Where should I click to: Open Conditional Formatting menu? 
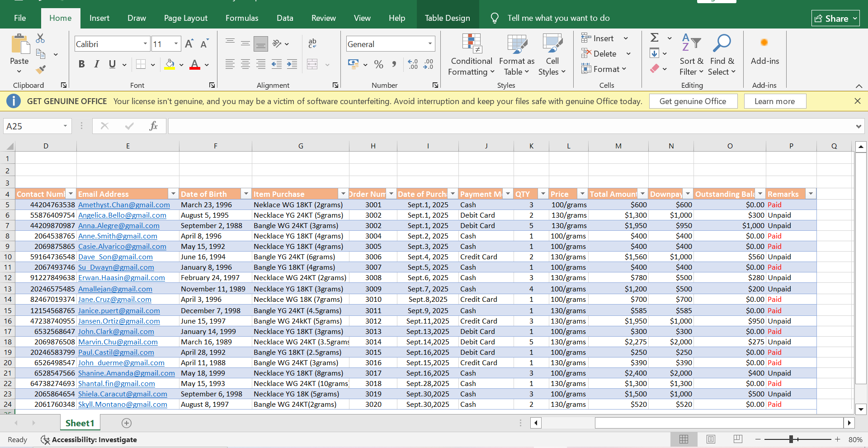(x=471, y=55)
